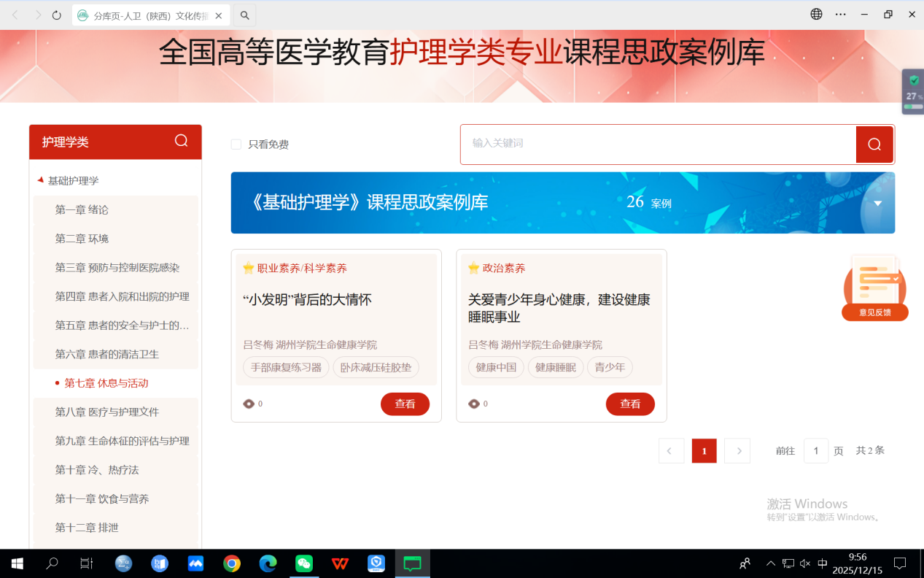Open the 意见反馈 feedback widget
This screenshot has height=578, width=924.
pos(874,288)
